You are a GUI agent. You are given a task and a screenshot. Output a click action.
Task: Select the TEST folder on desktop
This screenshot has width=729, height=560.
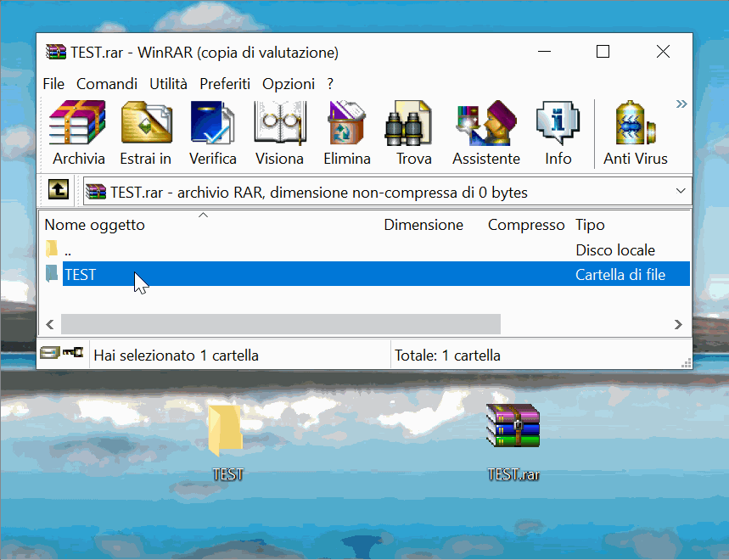pos(227,442)
